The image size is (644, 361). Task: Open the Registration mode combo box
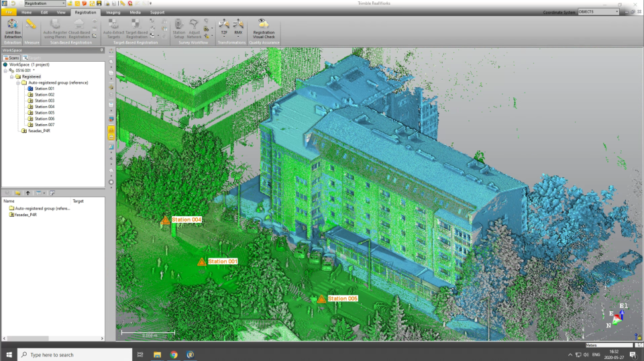(45, 3)
